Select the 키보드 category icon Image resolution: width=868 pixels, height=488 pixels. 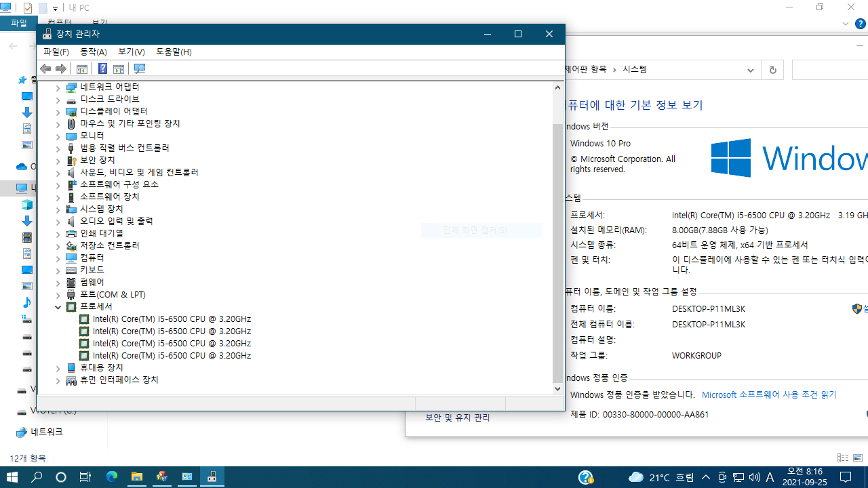71,270
